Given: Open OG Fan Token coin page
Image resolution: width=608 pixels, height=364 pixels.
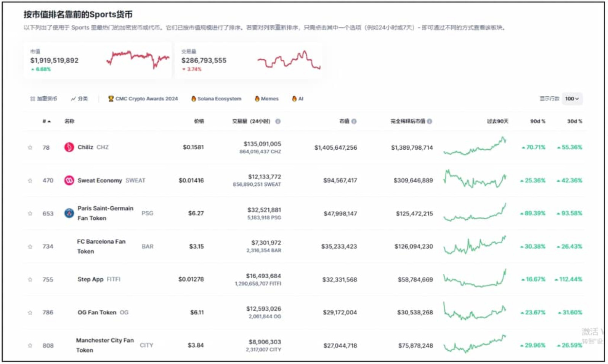Looking at the screenshot, I should [97, 313].
